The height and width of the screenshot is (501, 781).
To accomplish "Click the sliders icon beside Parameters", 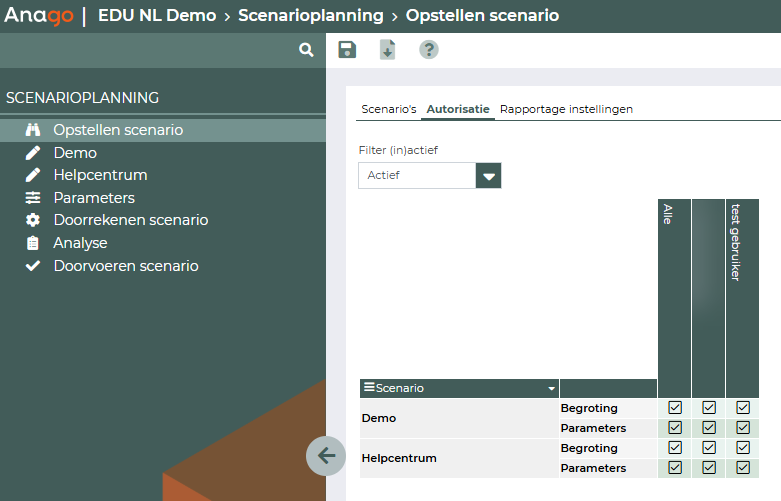I will 33,198.
